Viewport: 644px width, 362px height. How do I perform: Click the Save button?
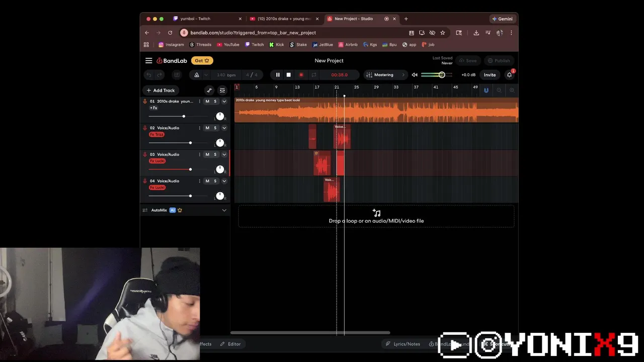(468, 61)
